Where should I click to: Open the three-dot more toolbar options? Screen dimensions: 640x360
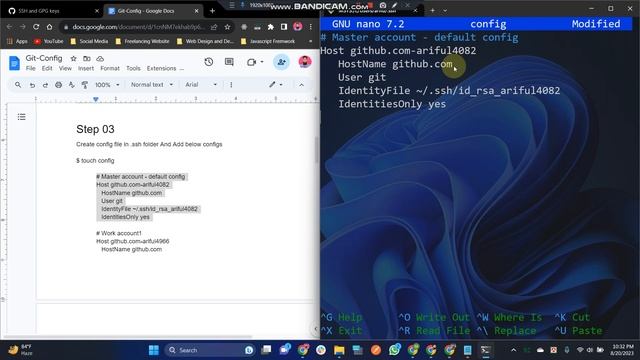pos(231,85)
